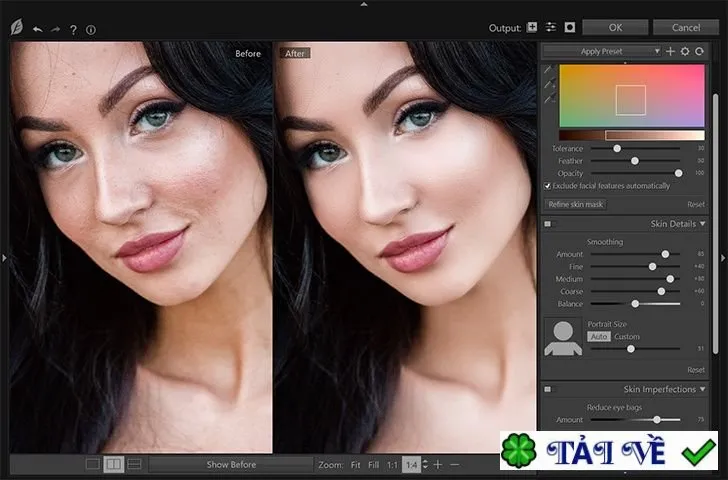Toggle the Skin Imperfections section on/off square
This screenshot has width=728, height=480.
coord(548,389)
